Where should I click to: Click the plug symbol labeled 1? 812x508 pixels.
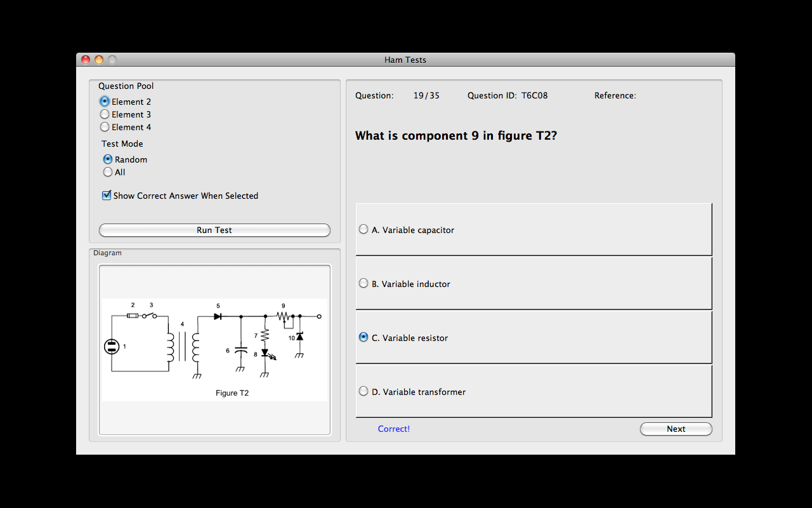(x=112, y=347)
